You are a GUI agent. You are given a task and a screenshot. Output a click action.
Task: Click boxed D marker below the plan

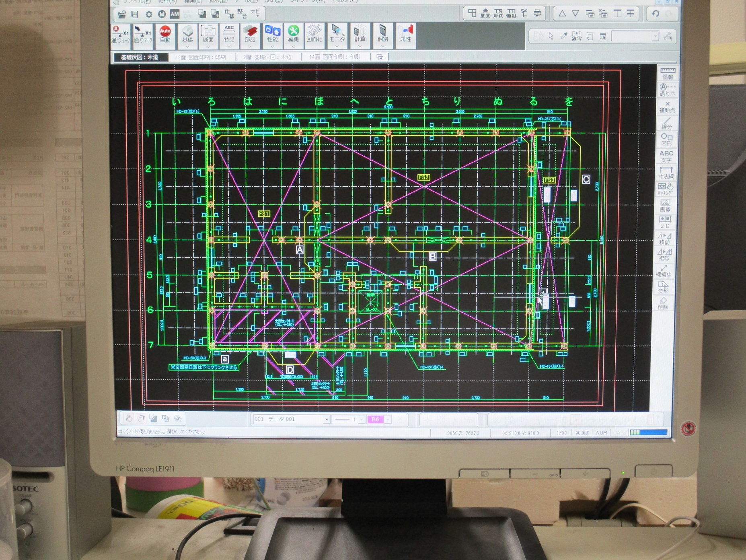click(290, 370)
